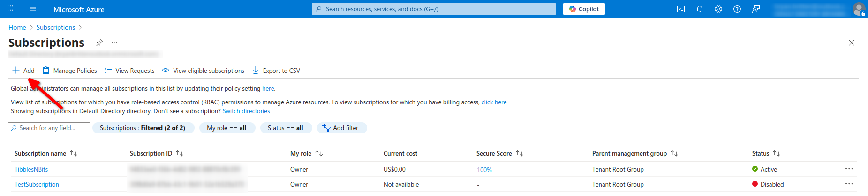Sort by Subscription name column
868x196 pixels.
click(45, 153)
